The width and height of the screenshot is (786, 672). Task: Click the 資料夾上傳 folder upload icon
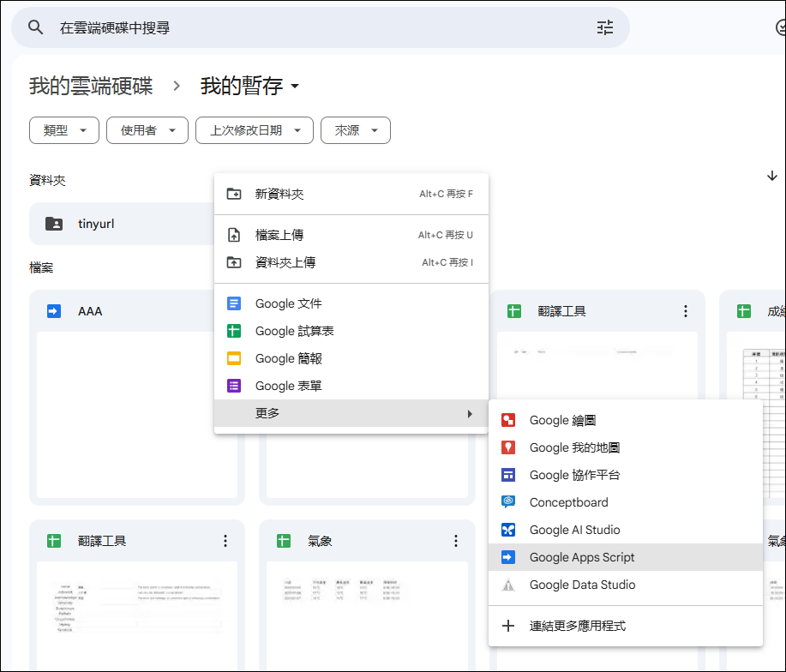pos(234,262)
